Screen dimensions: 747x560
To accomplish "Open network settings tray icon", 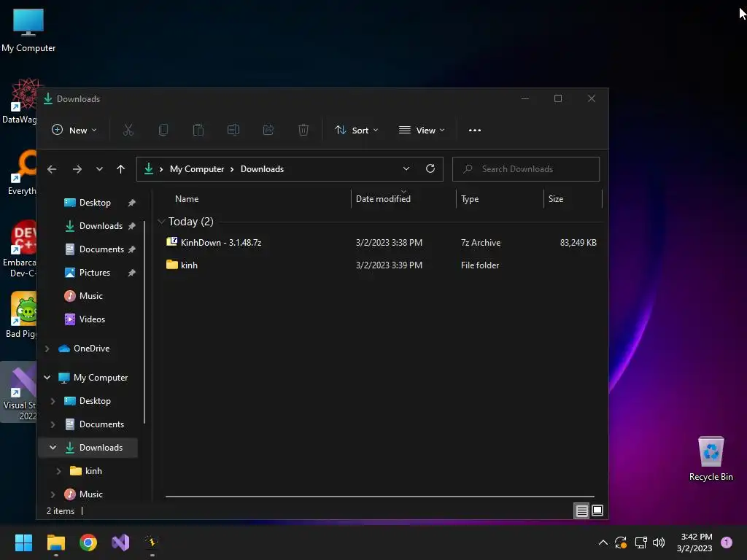I will [x=640, y=542].
